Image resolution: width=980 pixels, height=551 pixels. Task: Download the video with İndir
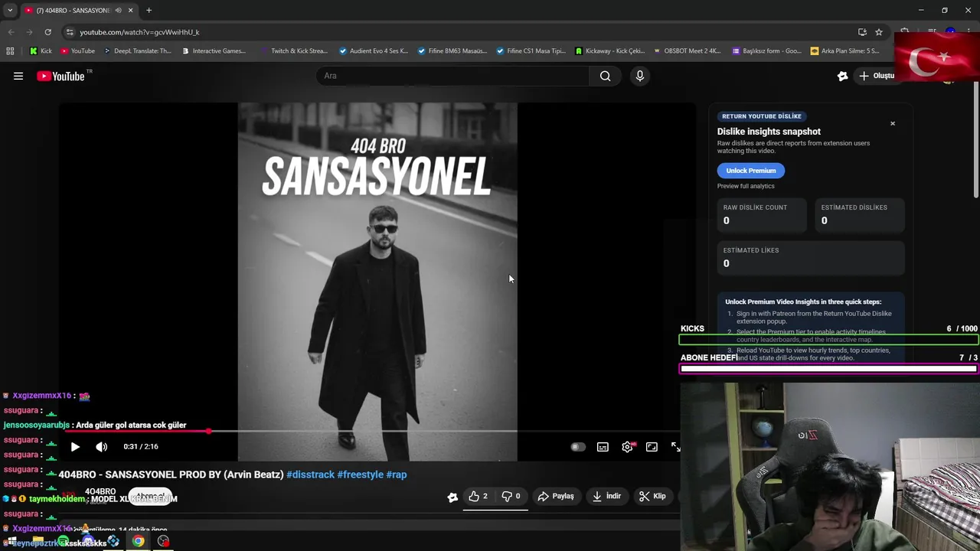click(x=606, y=496)
